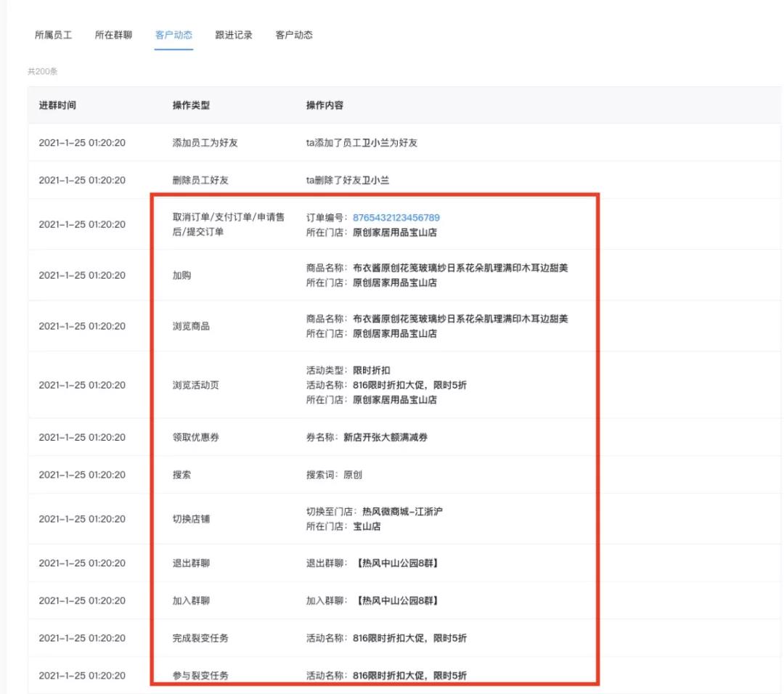Select the 客户动态 tab
The image size is (784, 694).
tap(173, 34)
